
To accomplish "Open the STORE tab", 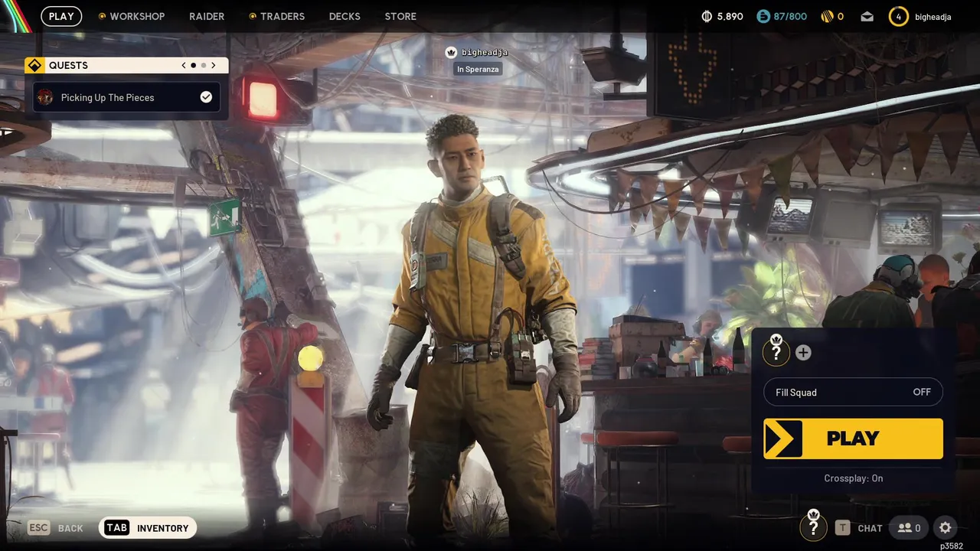I will [400, 16].
